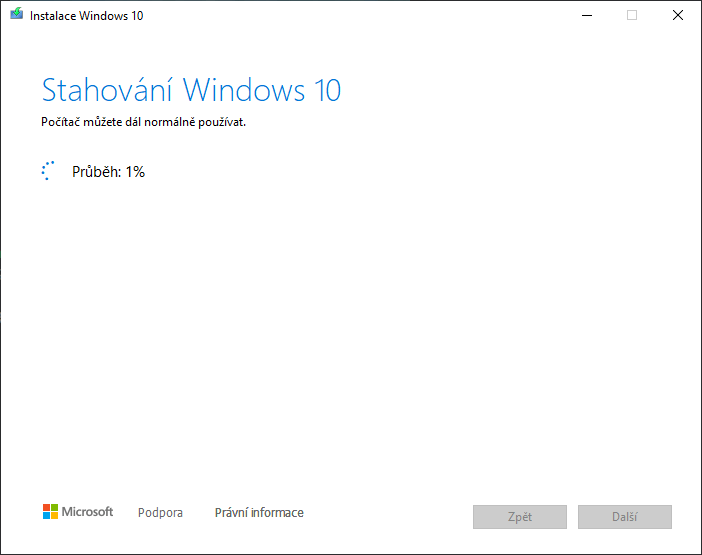702x555 pixels.
Task: Click the green square of Microsoft logo
Action: (54, 508)
